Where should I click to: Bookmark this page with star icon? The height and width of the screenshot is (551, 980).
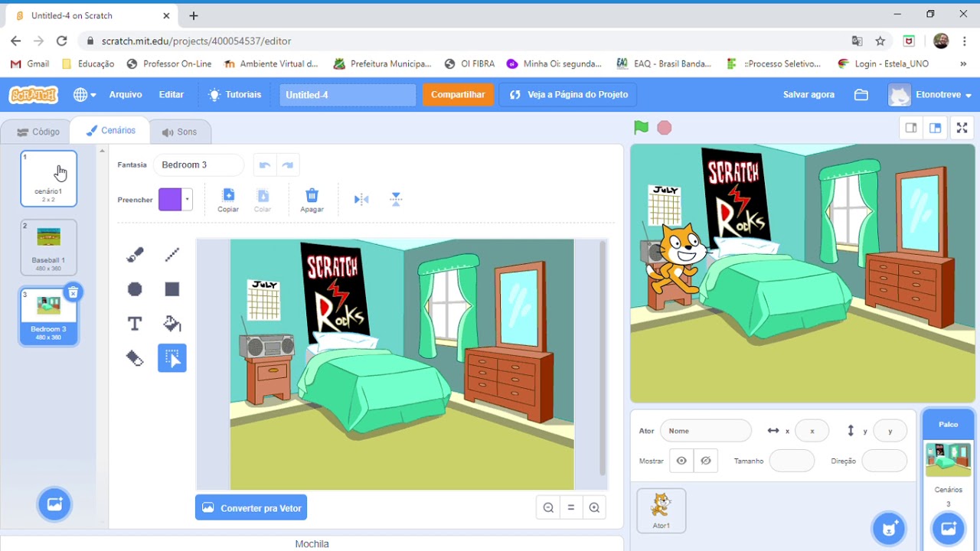click(880, 41)
